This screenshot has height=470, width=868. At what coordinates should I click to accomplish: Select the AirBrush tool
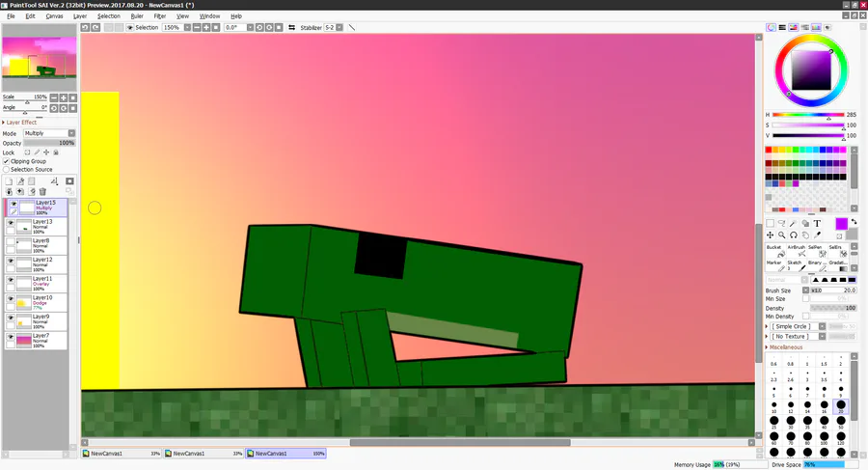(796, 251)
